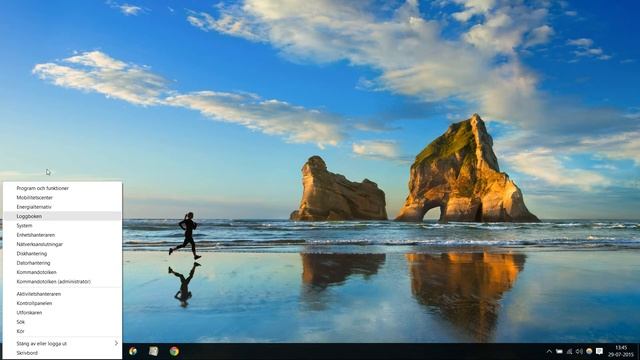
Task: Expand Stäng av eller logga ut submenu
Action: click(62, 344)
